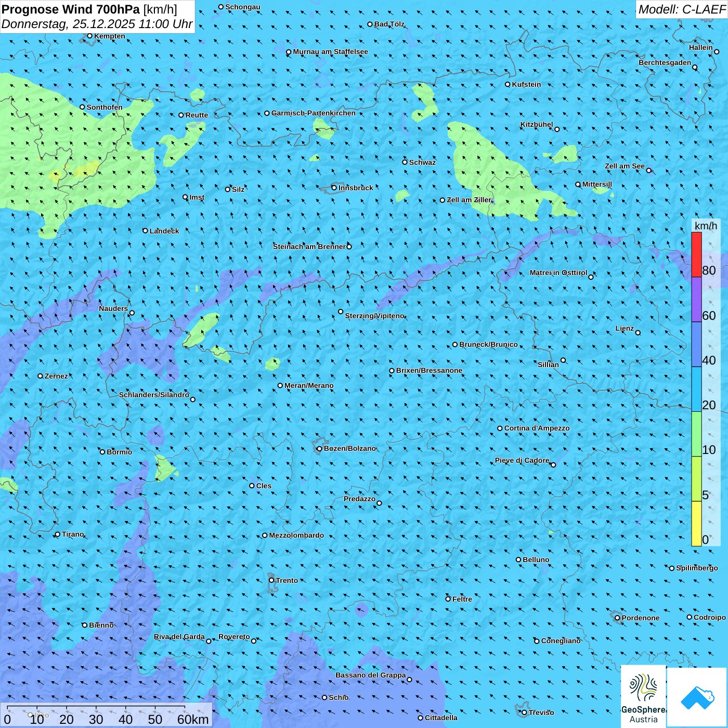Click the 'Steinach am Brenner' label
The height and width of the screenshot is (728, 728).
[309, 246]
